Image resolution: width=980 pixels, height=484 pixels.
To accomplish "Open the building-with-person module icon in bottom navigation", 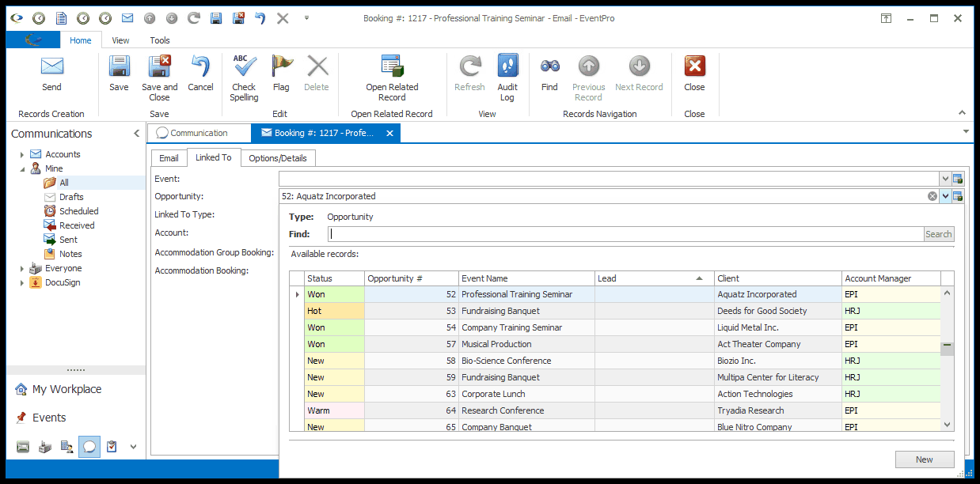I will [67, 447].
